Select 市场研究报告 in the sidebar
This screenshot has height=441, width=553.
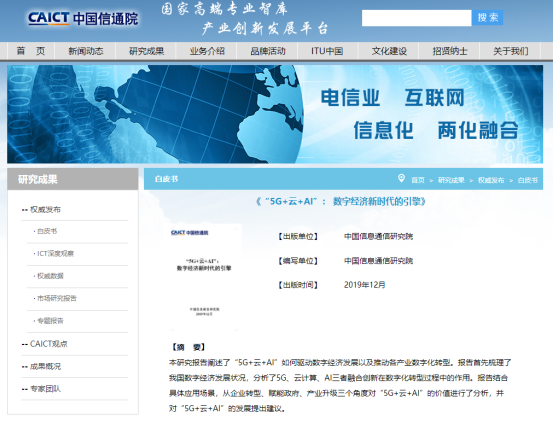(x=57, y=298)
